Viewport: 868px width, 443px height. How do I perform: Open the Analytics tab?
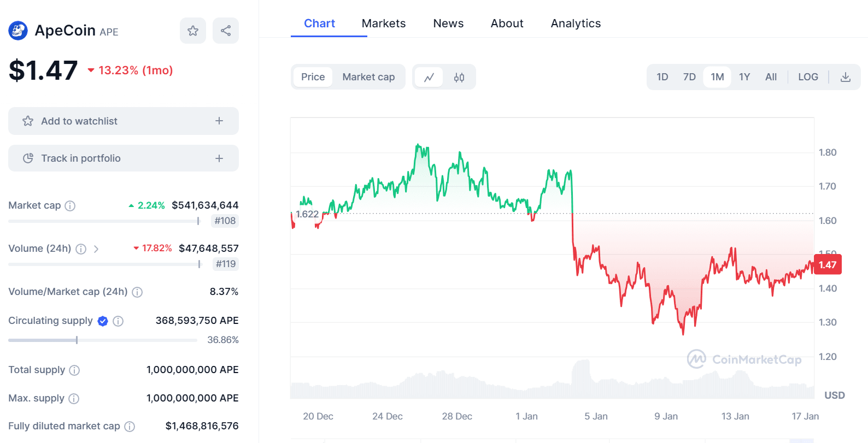(x=576, y=23)
